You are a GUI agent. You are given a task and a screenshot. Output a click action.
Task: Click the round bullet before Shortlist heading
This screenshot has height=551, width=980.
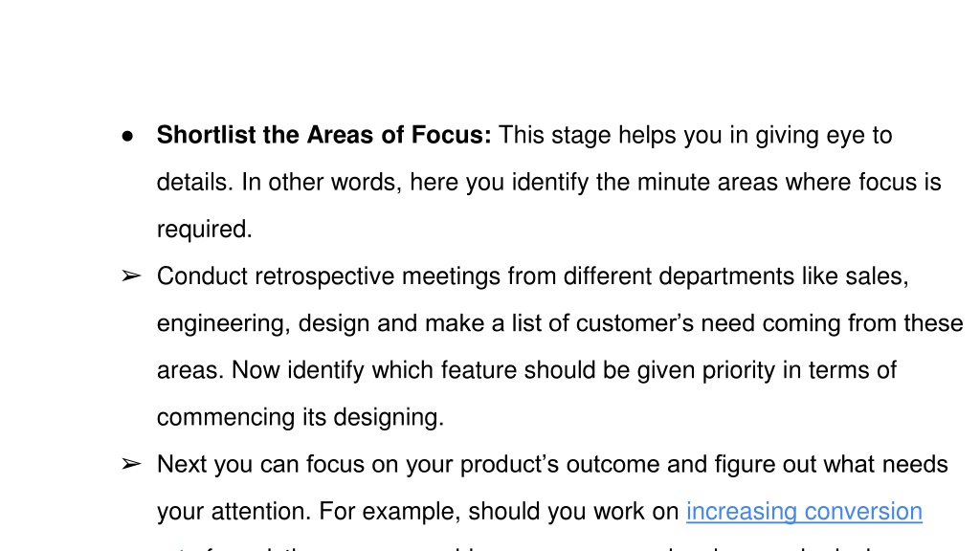[x=127, y=136]
